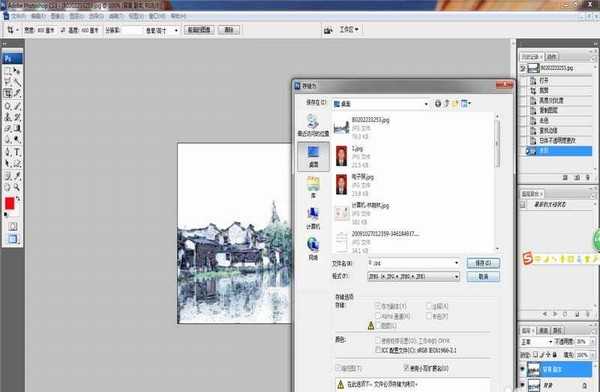Click the Save (保存) button
600x392 pixels.
click(x=483, y=263)
